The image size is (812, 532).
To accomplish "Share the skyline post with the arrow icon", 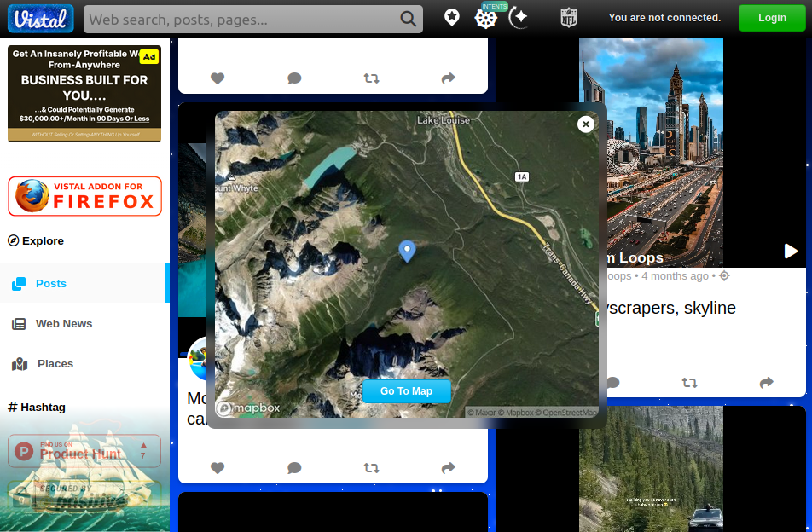I will point(766,382).
